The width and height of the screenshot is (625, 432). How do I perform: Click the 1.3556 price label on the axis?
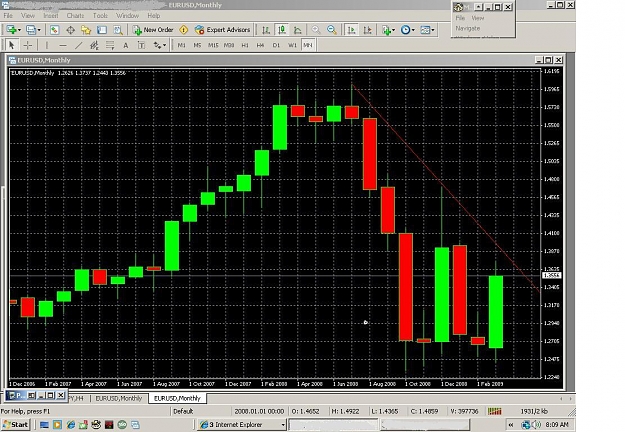click(x=552, y=275)
